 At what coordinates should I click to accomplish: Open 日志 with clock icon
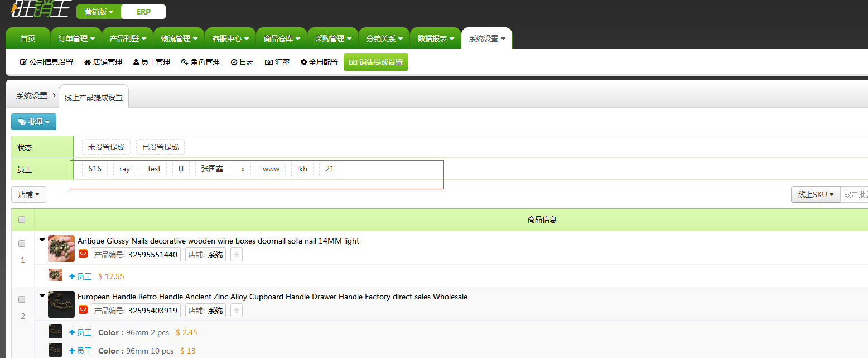(x=242, y=62)
